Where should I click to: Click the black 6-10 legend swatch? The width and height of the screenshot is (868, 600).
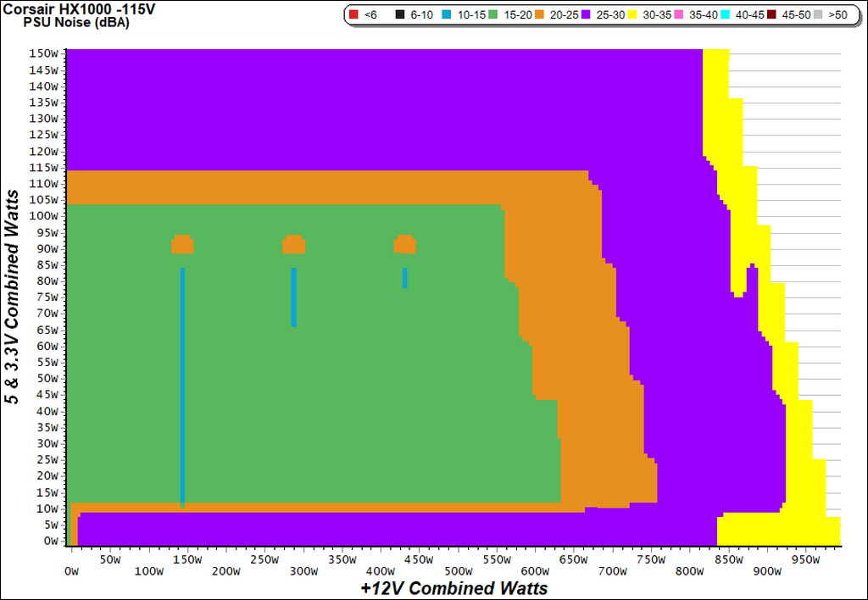tap(400, 15)
